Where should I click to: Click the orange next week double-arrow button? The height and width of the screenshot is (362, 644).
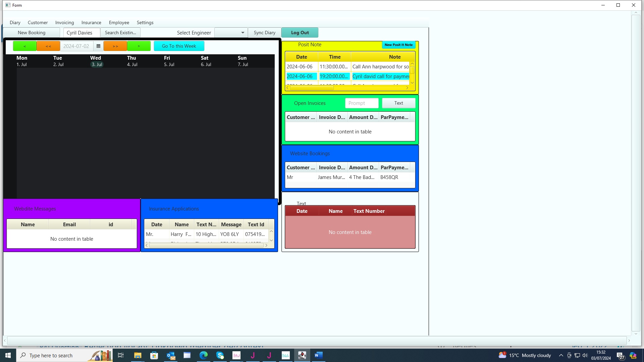[115, 46]
